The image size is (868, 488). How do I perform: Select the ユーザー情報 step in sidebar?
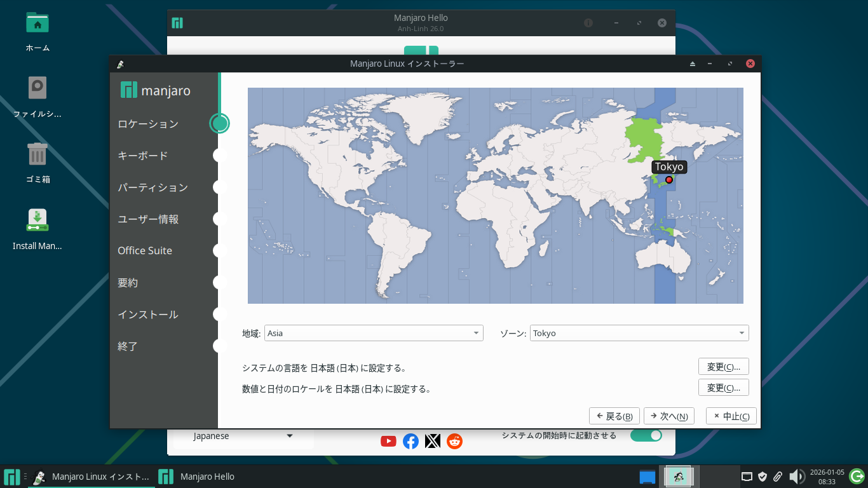(148, 219)
